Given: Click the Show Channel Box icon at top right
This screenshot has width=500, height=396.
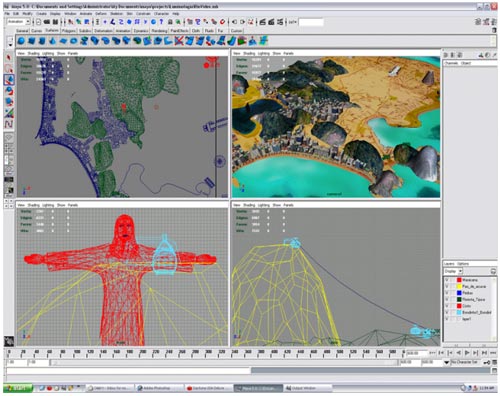Looking at the screenshot, I should click(x=494, y=22).
